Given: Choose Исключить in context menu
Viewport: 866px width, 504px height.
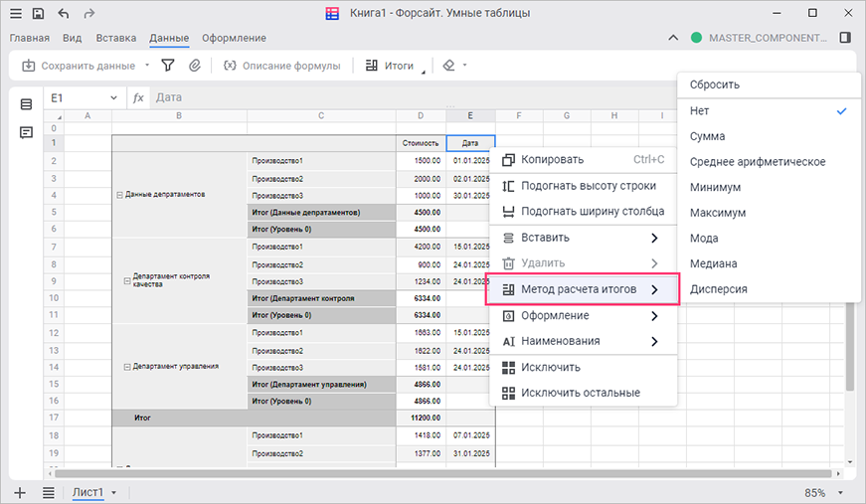Looking at the screenshot, I should pos(584,368).
